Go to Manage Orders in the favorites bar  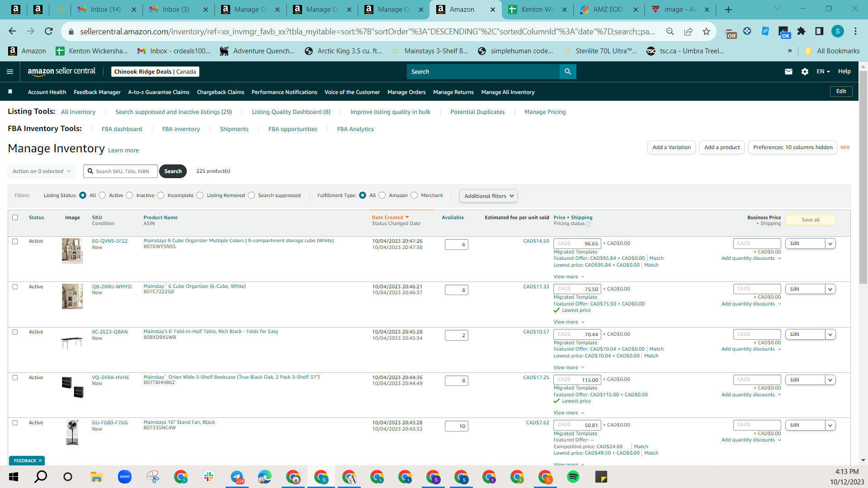click(x=406, y=92)
